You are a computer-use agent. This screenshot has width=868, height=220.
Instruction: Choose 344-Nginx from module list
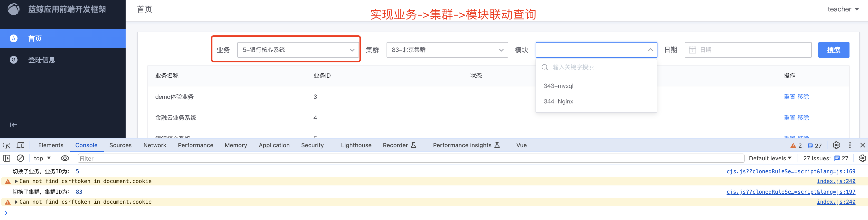point(558,101)
